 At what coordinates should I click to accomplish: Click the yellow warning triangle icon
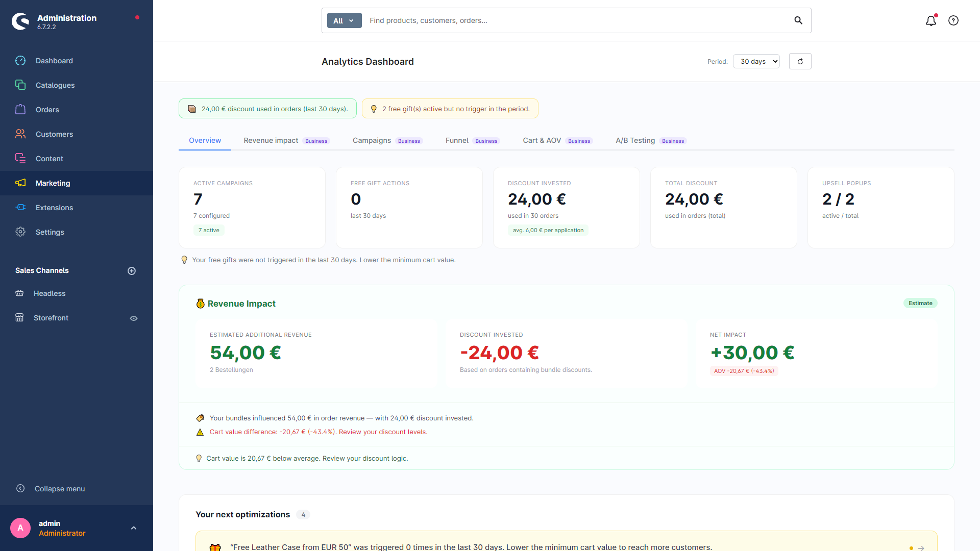point(200,432)
